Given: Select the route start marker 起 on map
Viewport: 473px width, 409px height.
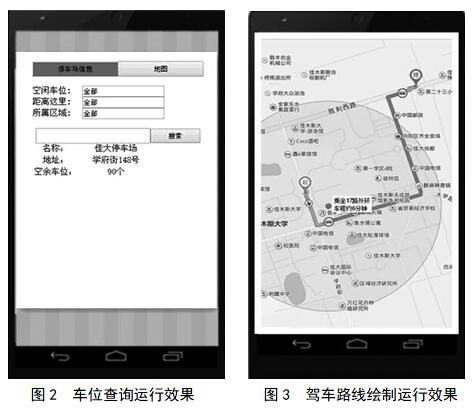Looking at the screenshot, I should pyautogui.click(x=305, y=183).
